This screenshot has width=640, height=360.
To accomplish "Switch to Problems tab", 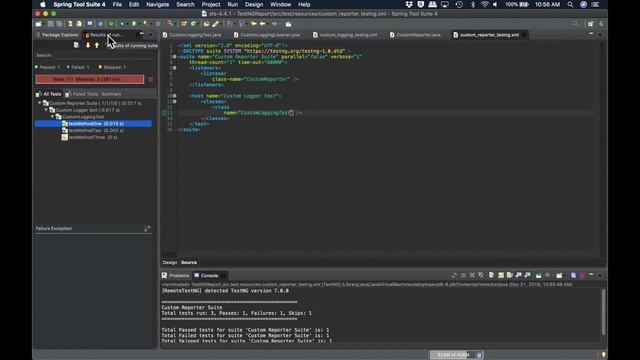I will 176,276.
